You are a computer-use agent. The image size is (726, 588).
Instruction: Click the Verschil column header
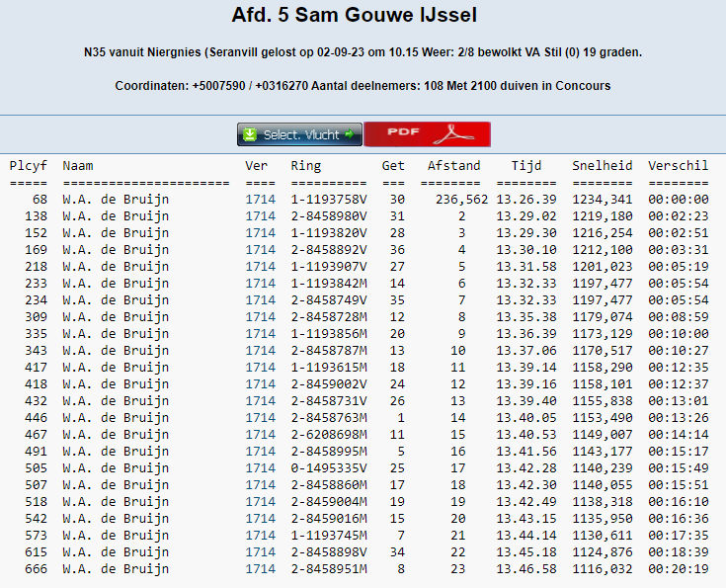[678, 166]
